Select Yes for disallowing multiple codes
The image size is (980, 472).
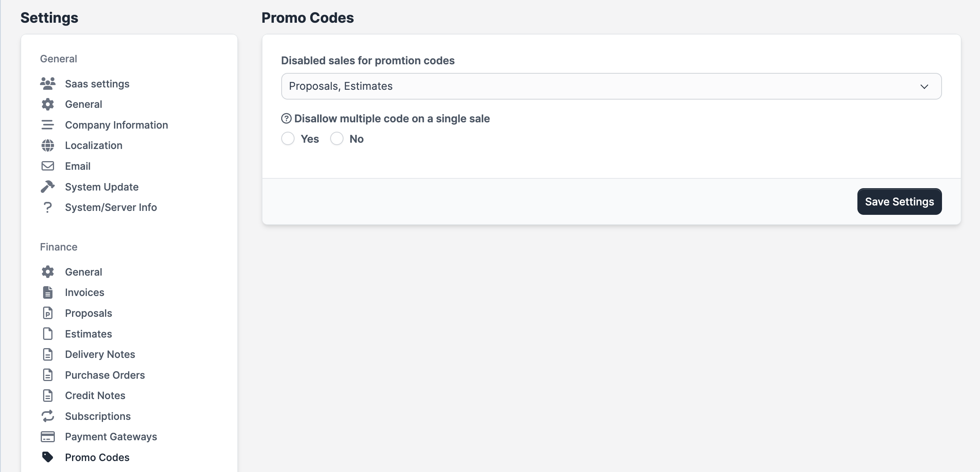(x=289, y=138)
